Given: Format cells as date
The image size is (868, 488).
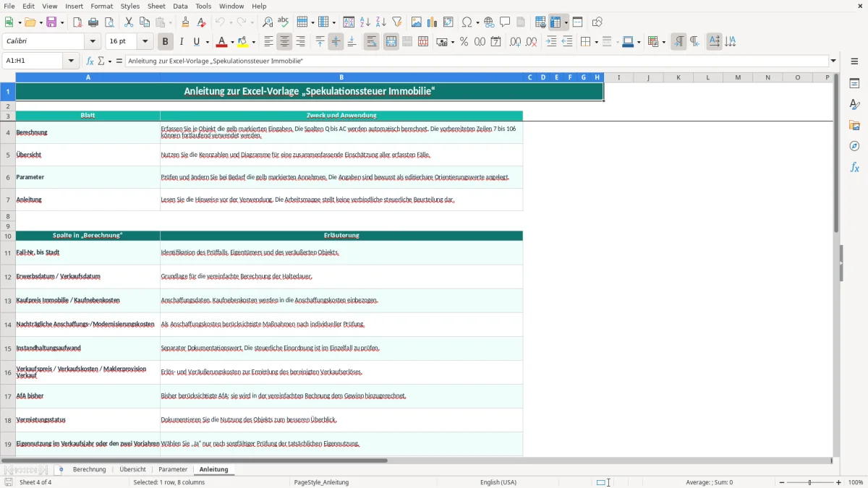Looking at the screenshot, I should click(495, 42).
